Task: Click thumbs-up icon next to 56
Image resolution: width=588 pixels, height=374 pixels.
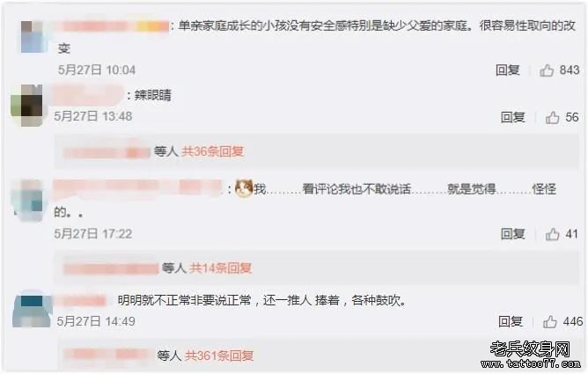Action: (552, 117)
